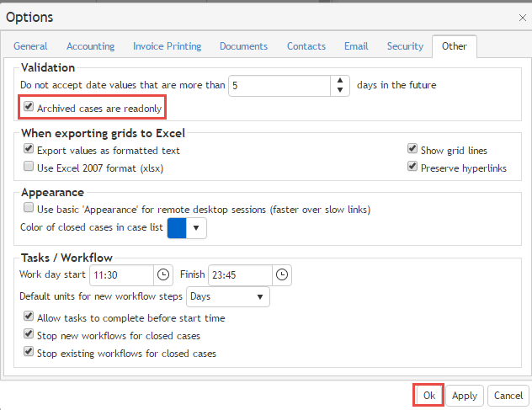This screenshot has height=410, width=532.
Task: Click the days in the future input field
Action: (278, 86)
